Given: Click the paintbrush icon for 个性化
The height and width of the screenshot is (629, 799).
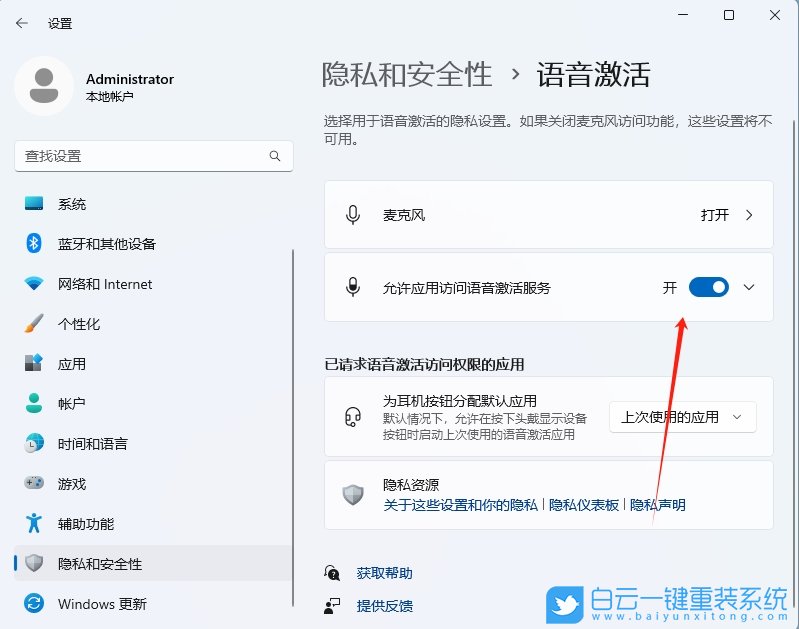Looking at the screenshot, I should 34,323.
